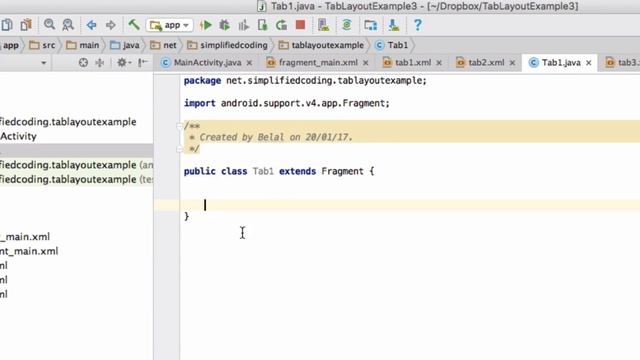Click the Fragment superclass name
Image resolution: width=640 pixels, height=360 pixels.
(x=342, y=171)
